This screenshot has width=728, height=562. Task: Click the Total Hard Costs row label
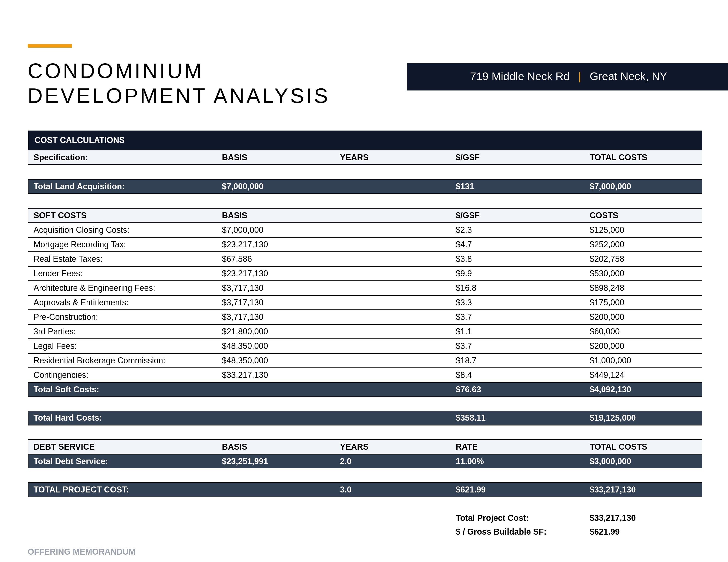(68, 418)
